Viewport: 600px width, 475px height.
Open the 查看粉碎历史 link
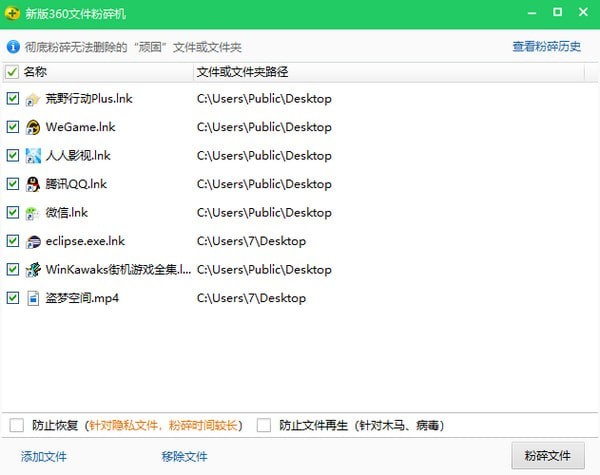coord(546,46)
